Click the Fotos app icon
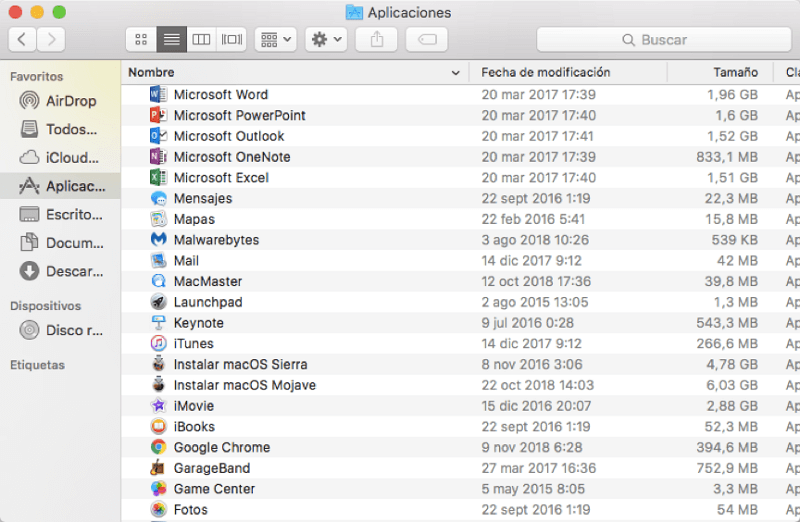The width and height of the screenshot is (800, 522). coord(158,509)
